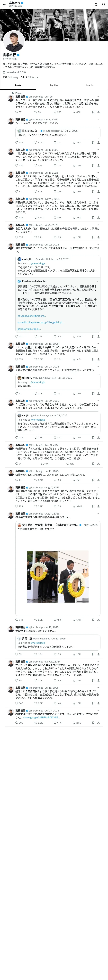
Task: Click the Grok icon beside search
Action: click(x=96, y=5)
